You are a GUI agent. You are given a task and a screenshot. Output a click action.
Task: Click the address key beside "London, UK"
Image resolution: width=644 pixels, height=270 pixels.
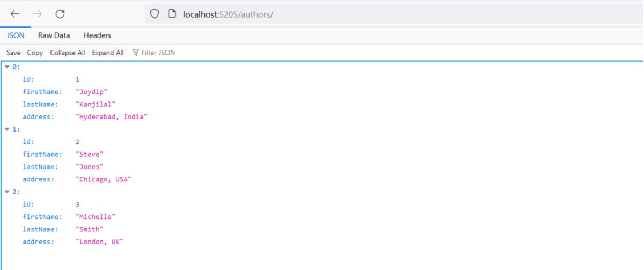(x=38, y=242)
